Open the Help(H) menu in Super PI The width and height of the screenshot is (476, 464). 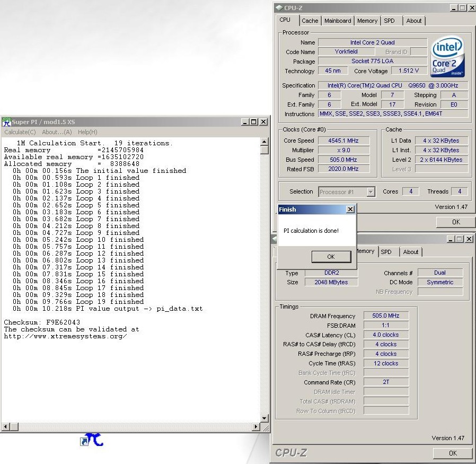click(87, 132)
